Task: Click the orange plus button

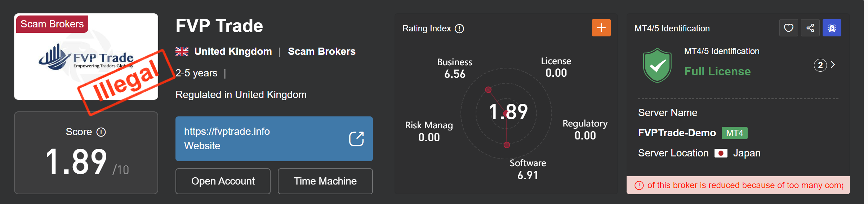Action: [601, 28]
